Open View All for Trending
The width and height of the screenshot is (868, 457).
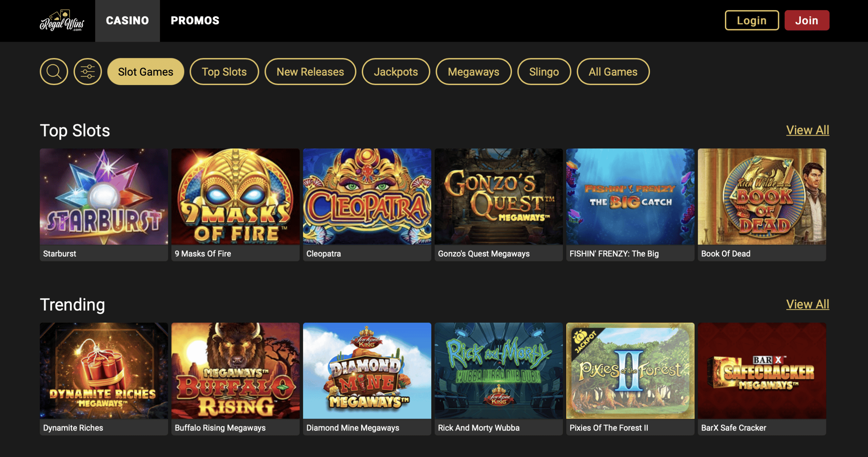(808, 304)
